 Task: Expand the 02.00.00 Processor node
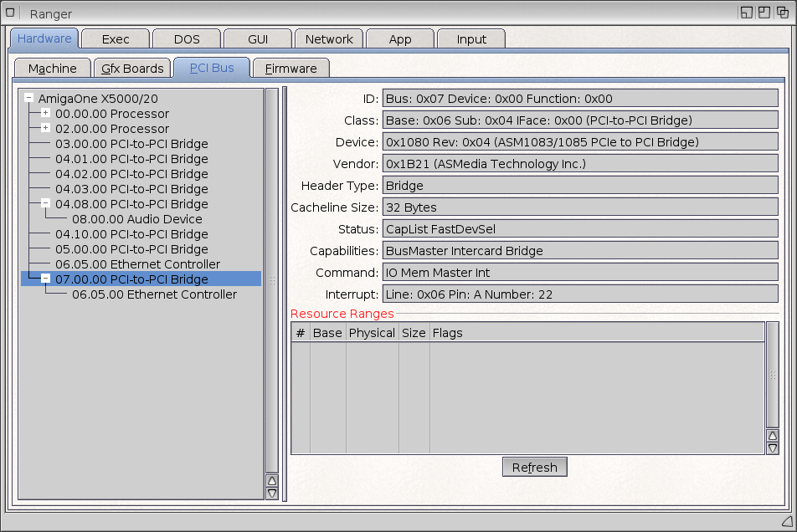click(45, 128)
